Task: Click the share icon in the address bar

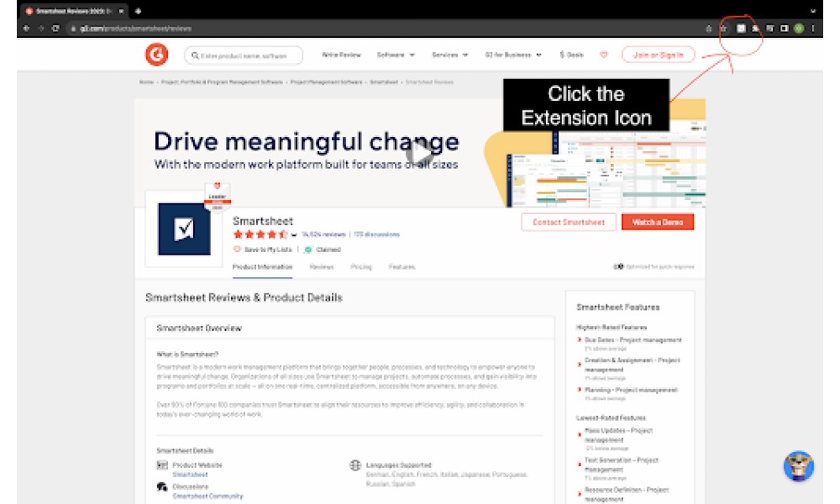Action: 709,29
